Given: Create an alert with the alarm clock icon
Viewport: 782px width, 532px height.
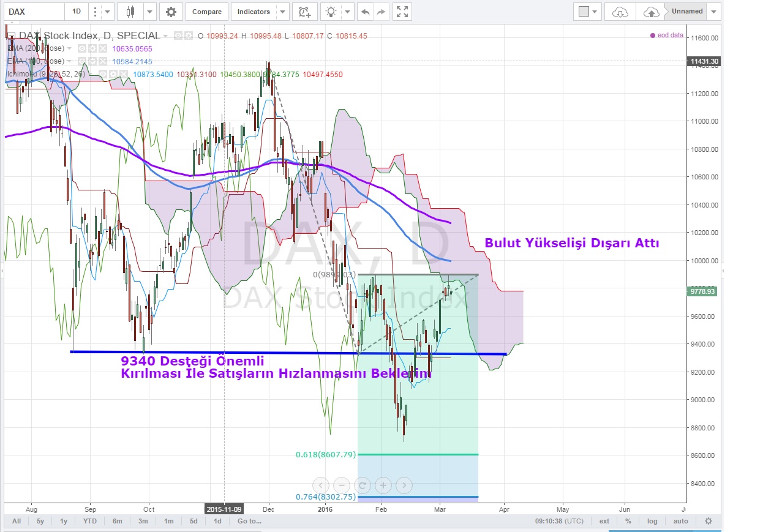Looking at the screenshot, I should 304,12.
